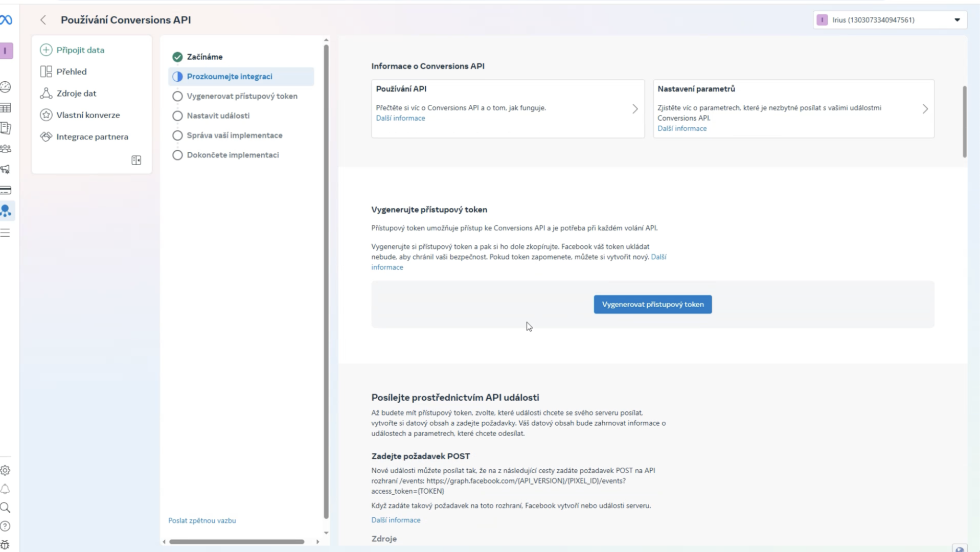980x552 pixels.
Task: Click the Integrace partnera handshake icon
Action: point(46,136)
